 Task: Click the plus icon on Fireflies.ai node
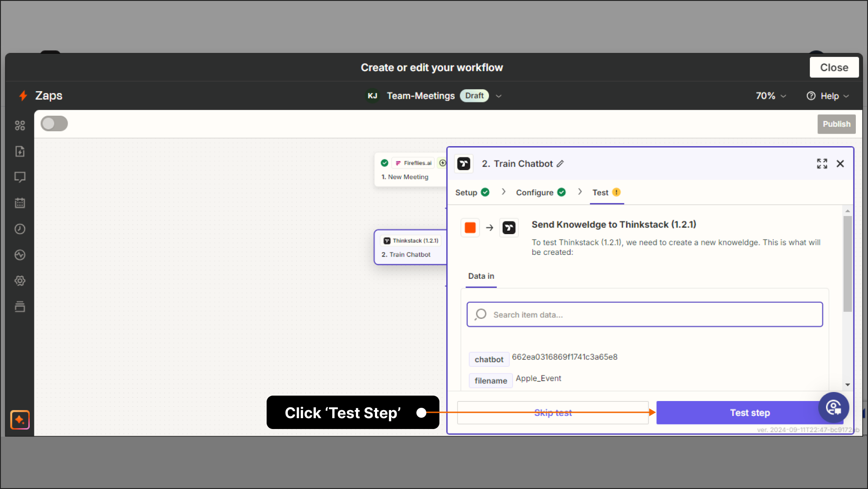(443, 163)
